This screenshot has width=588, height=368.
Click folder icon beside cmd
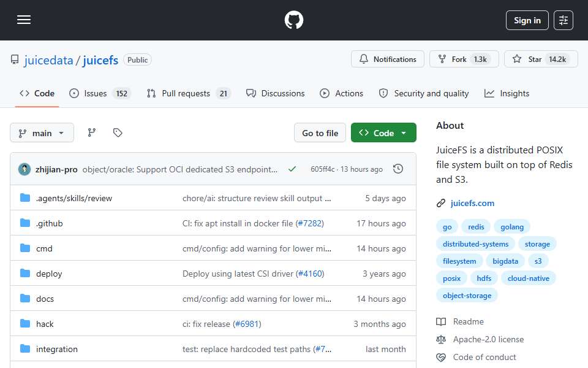pos(25,248)
